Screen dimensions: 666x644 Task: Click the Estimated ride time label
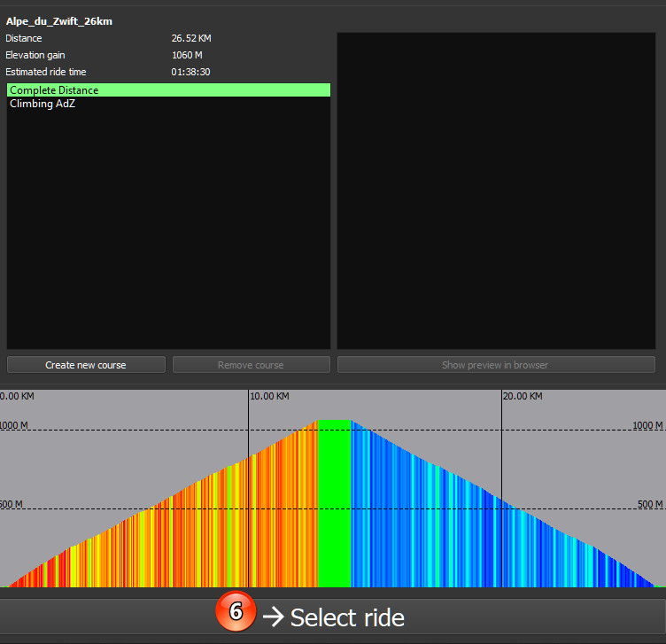(46, 72)
